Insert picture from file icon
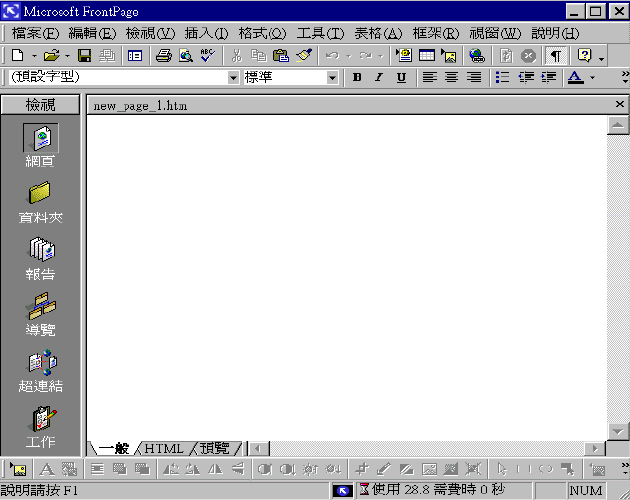This screenshot has width=630, height=500. point(449,55)
